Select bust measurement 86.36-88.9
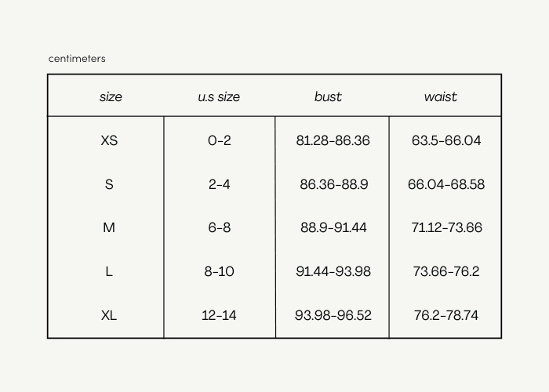 [x=333, y=185]
